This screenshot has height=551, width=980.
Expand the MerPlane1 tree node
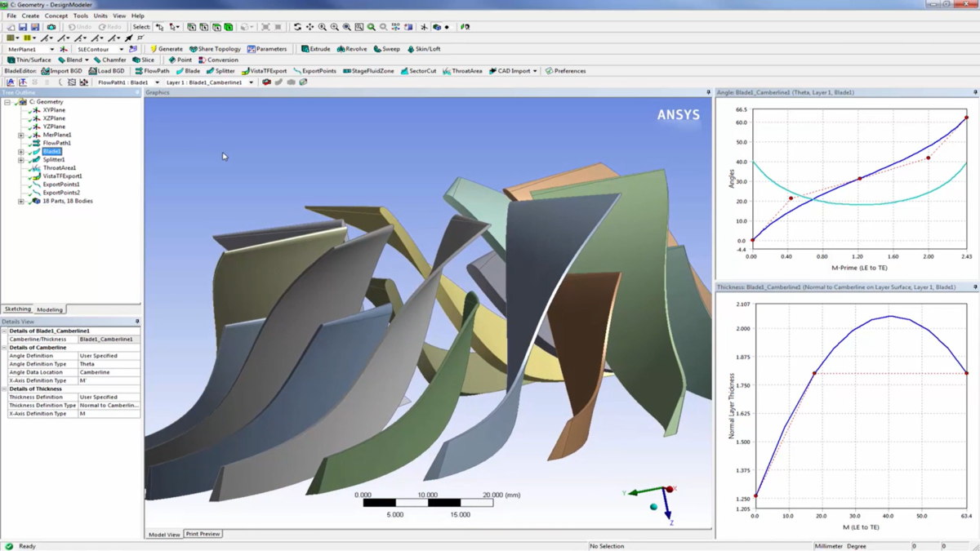21,135
